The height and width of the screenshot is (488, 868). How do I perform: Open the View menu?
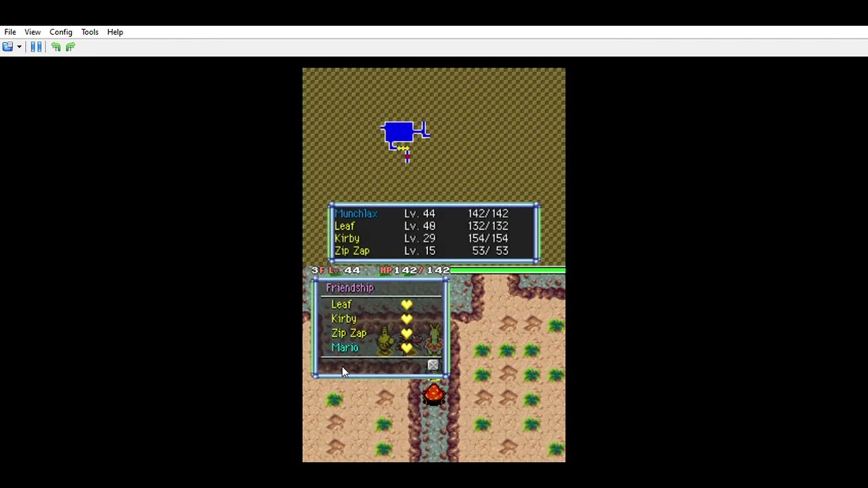click(x=33, y=32)
